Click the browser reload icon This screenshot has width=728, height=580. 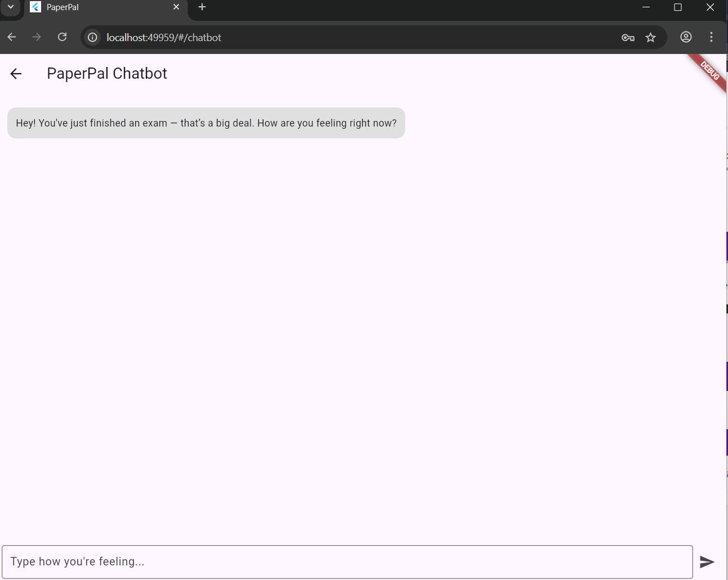pyautogui.click(x=62, y=37)
